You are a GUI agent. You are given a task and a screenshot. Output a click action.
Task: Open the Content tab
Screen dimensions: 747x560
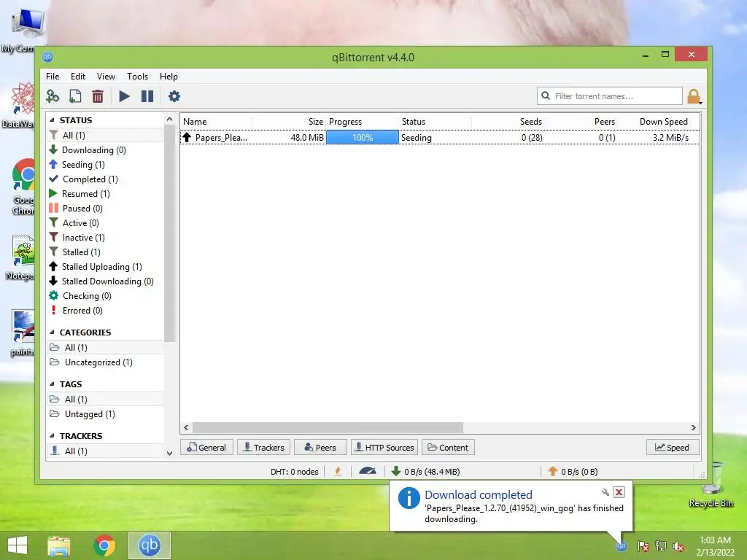point(448,448)
